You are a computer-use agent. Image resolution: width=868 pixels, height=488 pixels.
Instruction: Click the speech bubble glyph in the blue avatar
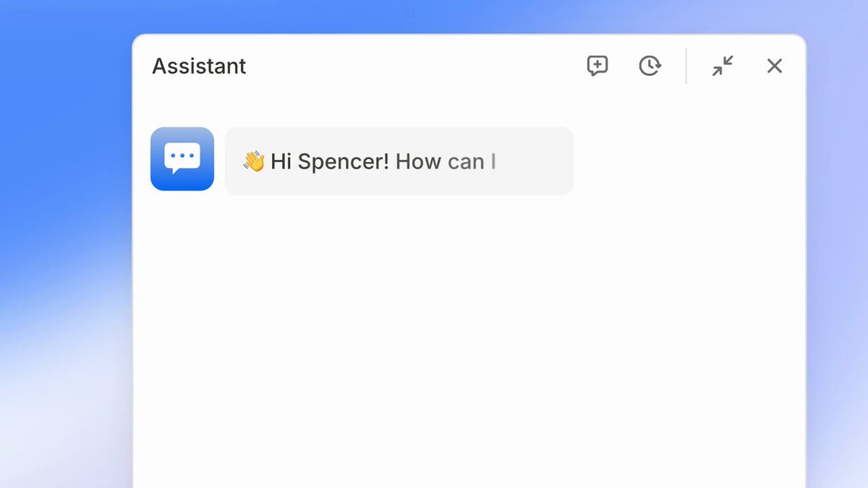click(x=182, y=158)
